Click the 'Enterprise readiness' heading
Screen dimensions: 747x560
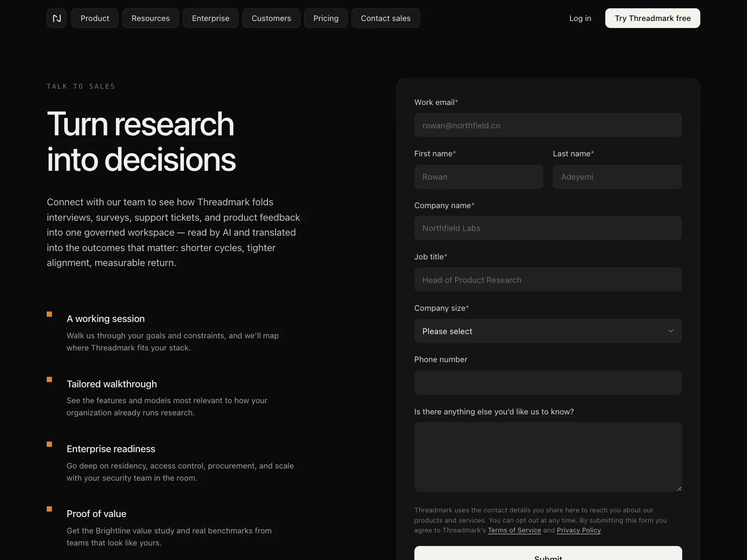pyautogui.click(x=111, y=449)
